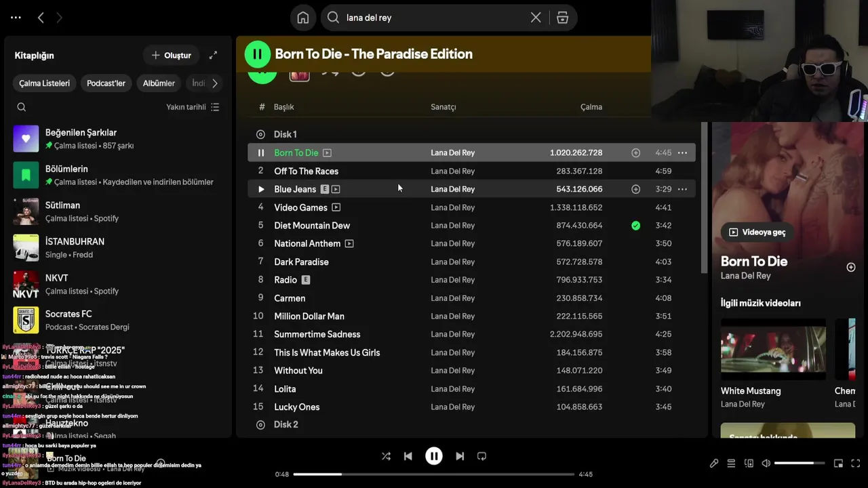Sort tracks by Sanatçı column
The width and height of the screenshot is (868, 488).
coord(443,107)
